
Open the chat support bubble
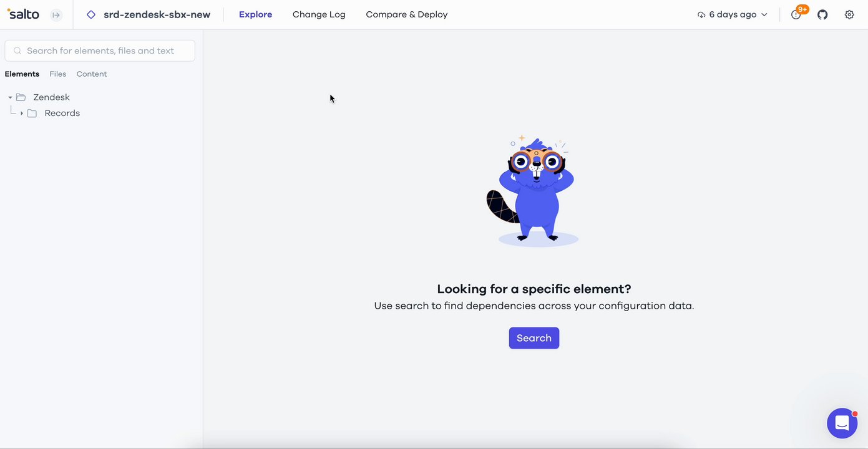click(842, 423)
